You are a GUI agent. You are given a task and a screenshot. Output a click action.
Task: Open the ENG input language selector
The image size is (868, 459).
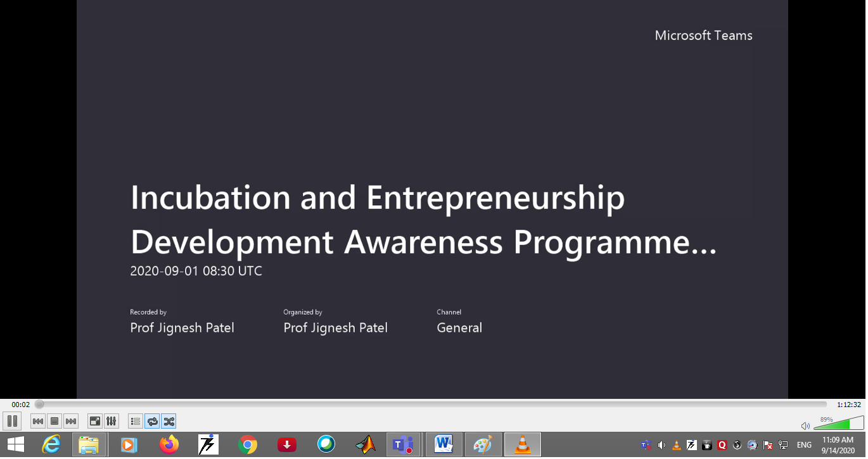tap(804, 445)
